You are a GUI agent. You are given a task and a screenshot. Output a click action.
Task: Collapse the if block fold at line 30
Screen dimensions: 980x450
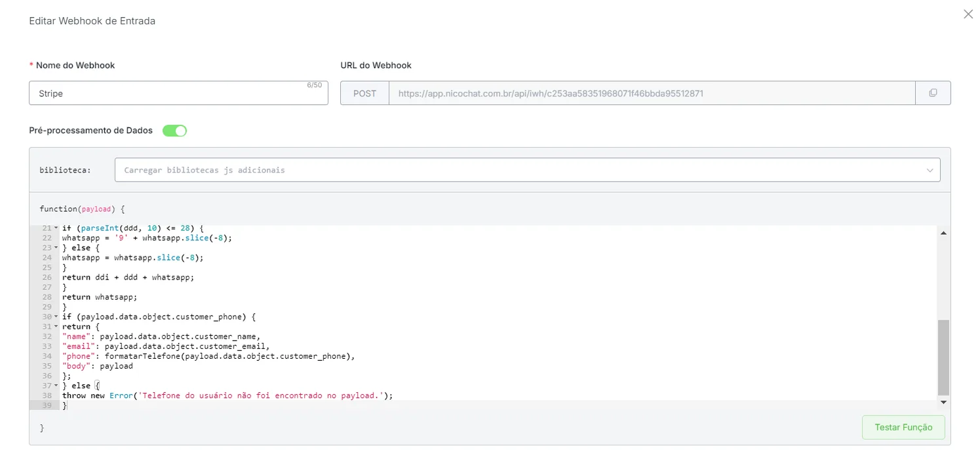[56, 317]
